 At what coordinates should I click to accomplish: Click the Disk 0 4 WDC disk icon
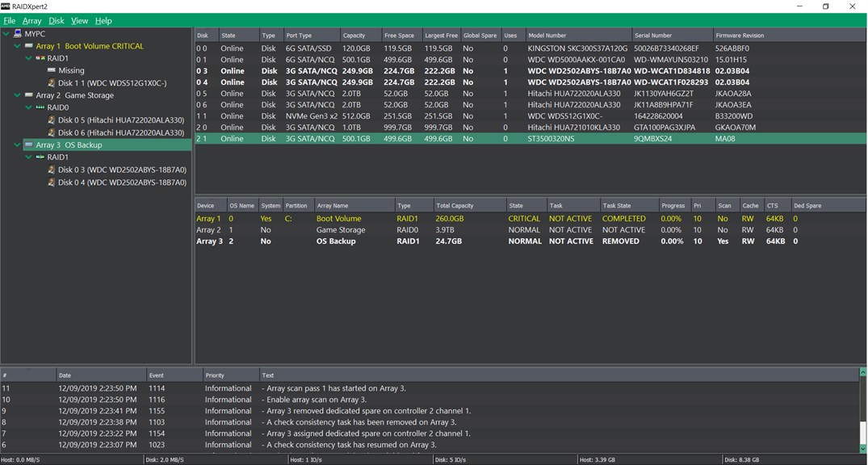tap(52, 182)
